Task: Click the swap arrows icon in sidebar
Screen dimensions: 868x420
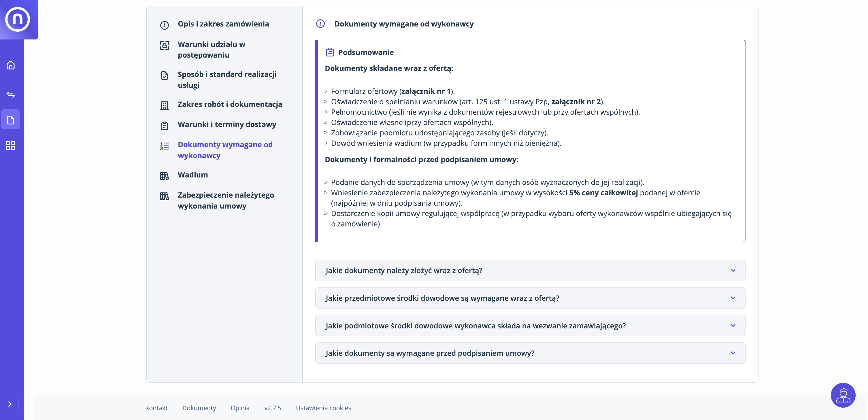Action: [x=11, y=95]
